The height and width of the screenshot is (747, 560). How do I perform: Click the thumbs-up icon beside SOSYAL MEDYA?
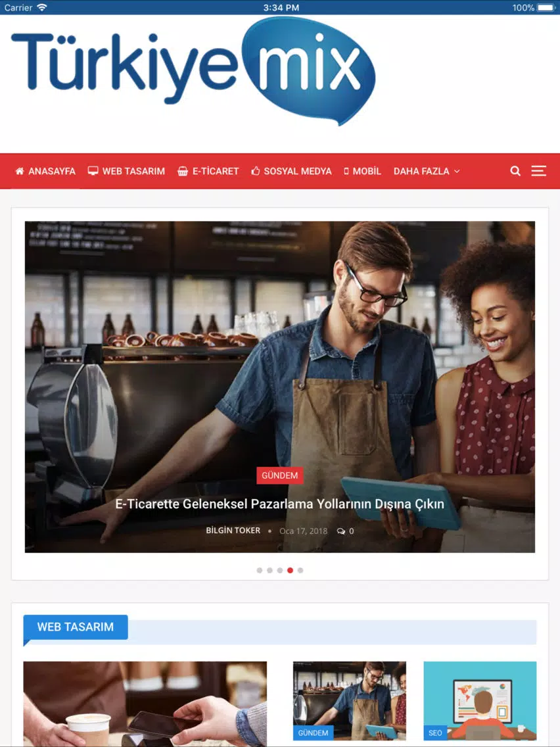point(256,171)
